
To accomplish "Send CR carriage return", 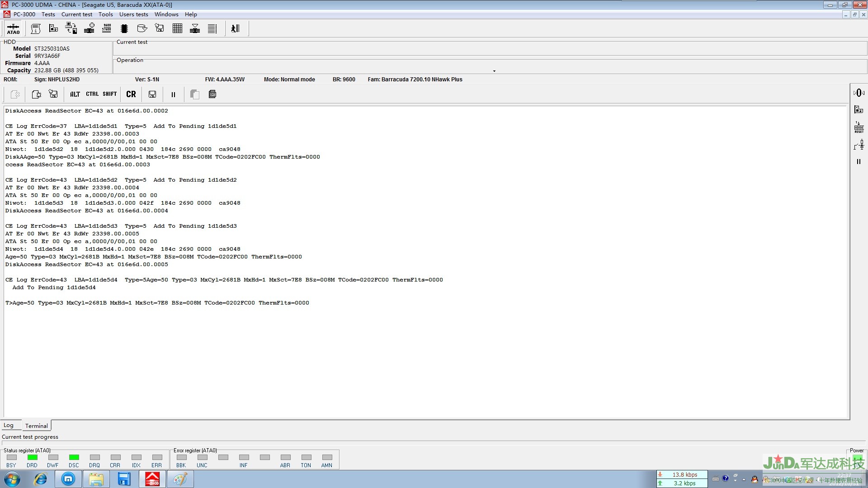I will pyautogui.click(x=131, y=94).
